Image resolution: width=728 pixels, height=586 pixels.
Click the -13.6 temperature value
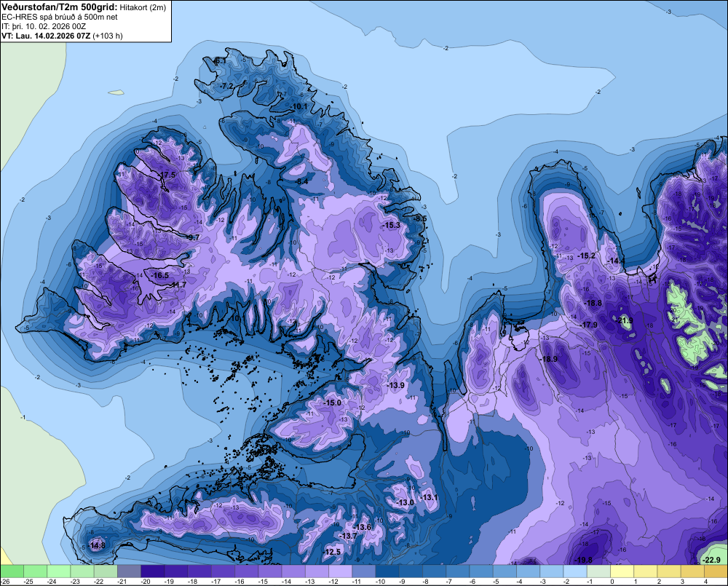click(x=363, y=527)
